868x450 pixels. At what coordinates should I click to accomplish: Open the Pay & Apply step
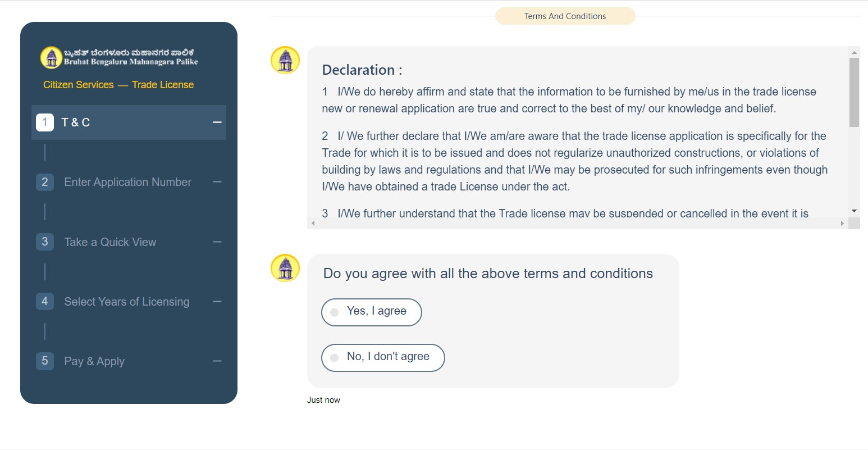(94, 361)
